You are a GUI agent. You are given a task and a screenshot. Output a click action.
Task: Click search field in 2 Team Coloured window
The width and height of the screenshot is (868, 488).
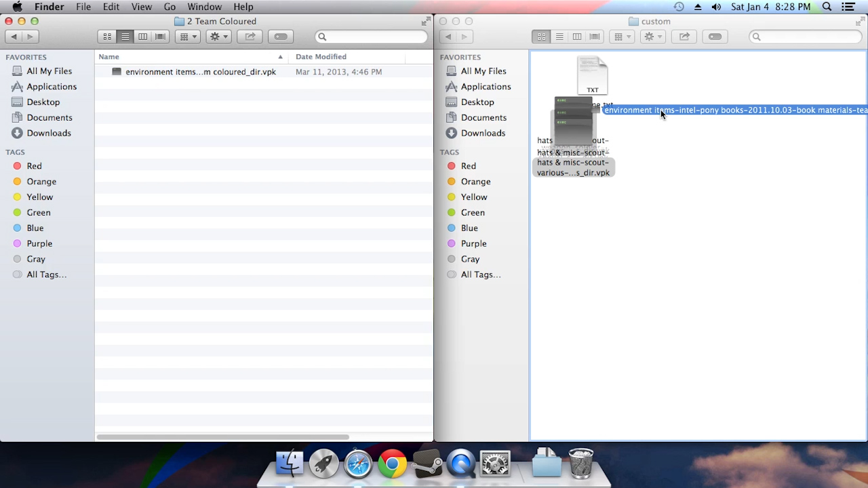click(371, 37)
